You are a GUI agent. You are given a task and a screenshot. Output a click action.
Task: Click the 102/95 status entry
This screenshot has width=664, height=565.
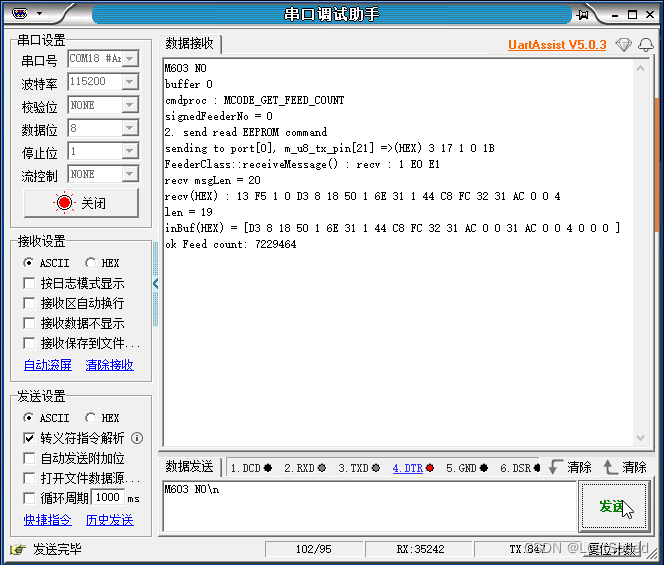point(314,549)
